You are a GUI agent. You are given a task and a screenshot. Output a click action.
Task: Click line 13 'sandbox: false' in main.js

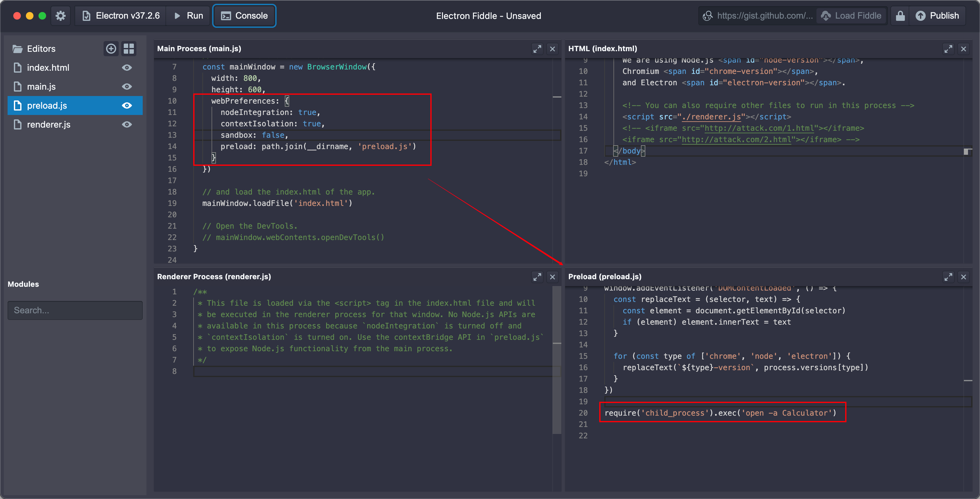click(x=254, y=135)
